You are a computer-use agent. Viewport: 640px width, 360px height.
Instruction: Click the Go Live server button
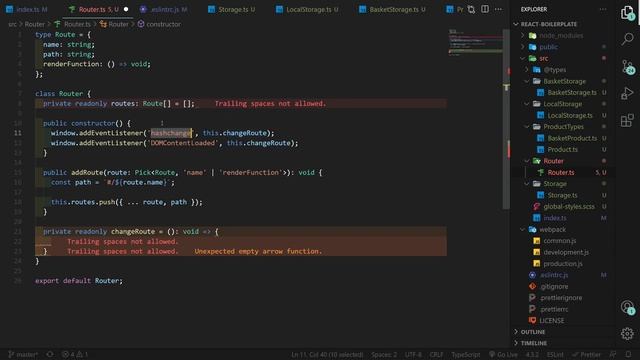tap(503, 354)
